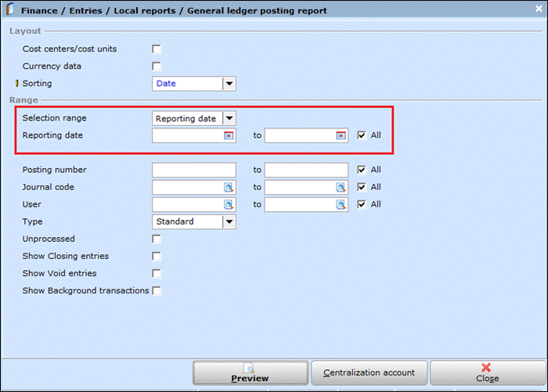The image size is (548, 392).
Task: Click the Posting number start input field
Action: tap(194, 170)
